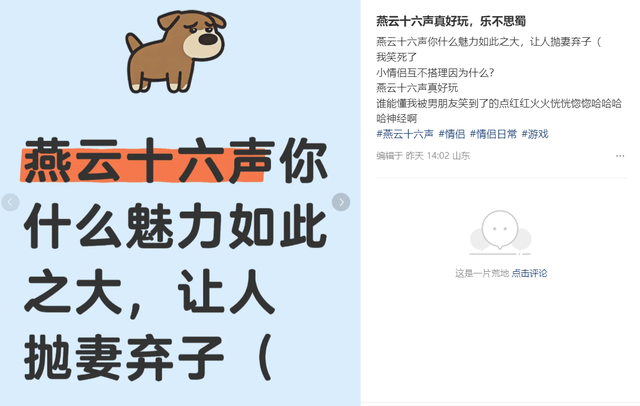Click the empty comments speech bubble illustration
This screenshot has height=406, width=640.
[500, 233]
